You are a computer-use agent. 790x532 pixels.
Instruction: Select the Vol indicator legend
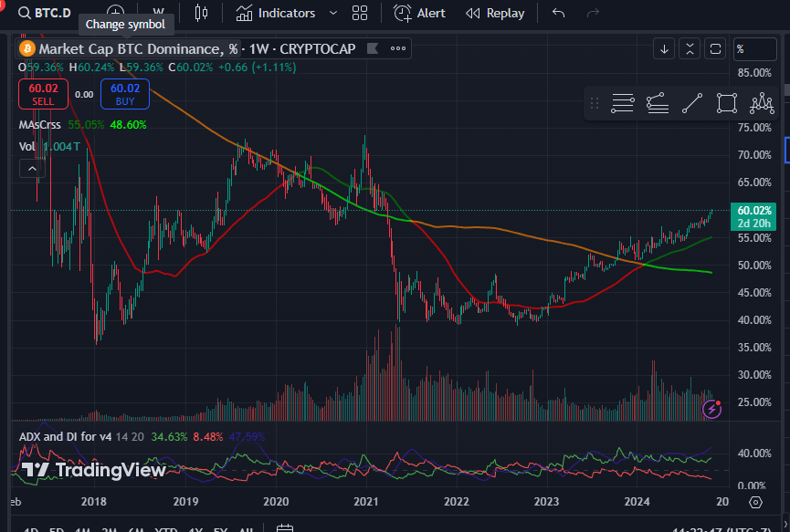pyautogui.click(x=26, y=147)
